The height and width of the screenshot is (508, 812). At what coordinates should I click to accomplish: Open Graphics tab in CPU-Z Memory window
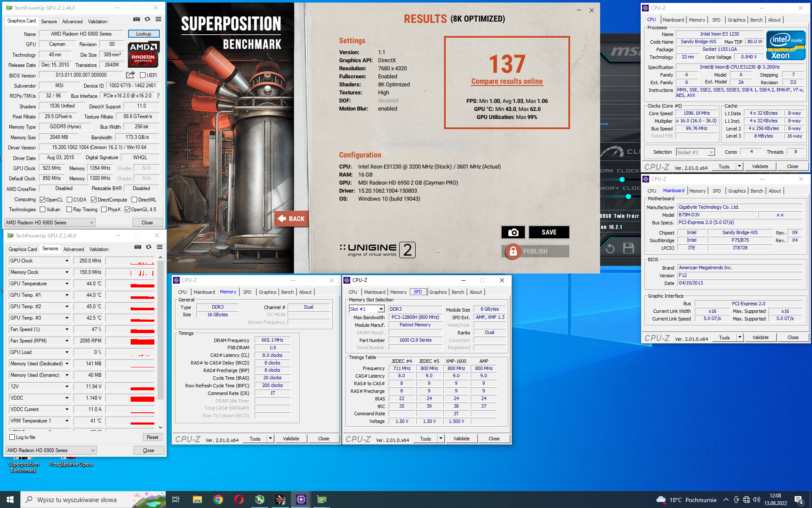click(268, 292)
